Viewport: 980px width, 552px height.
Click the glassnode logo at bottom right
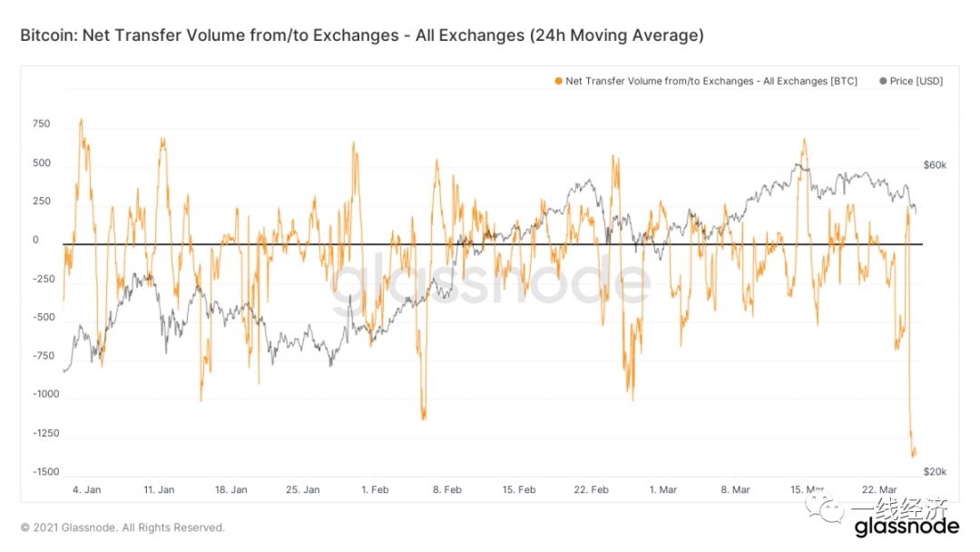tap(906, 527)
